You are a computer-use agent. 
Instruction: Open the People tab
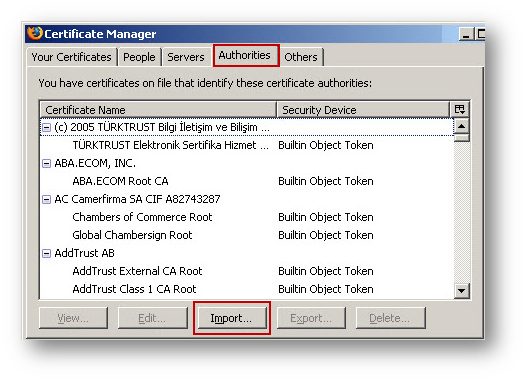[x=139, y=57]
